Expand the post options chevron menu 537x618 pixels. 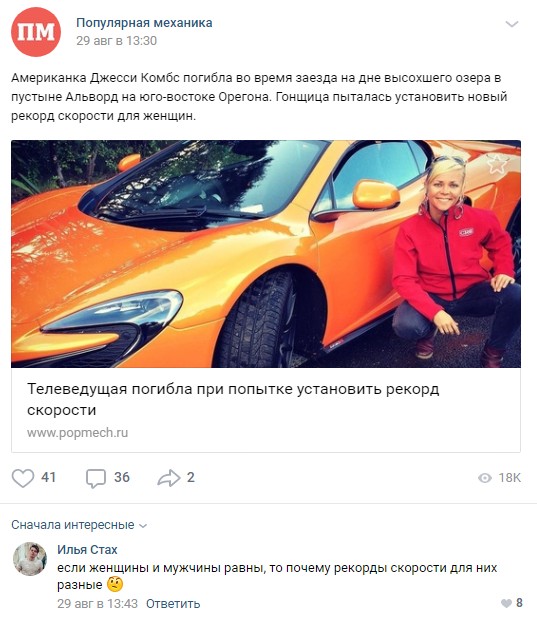512,24
